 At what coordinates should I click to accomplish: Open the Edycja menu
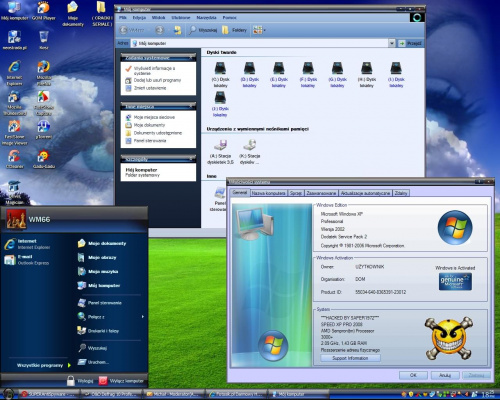point(139,18)
